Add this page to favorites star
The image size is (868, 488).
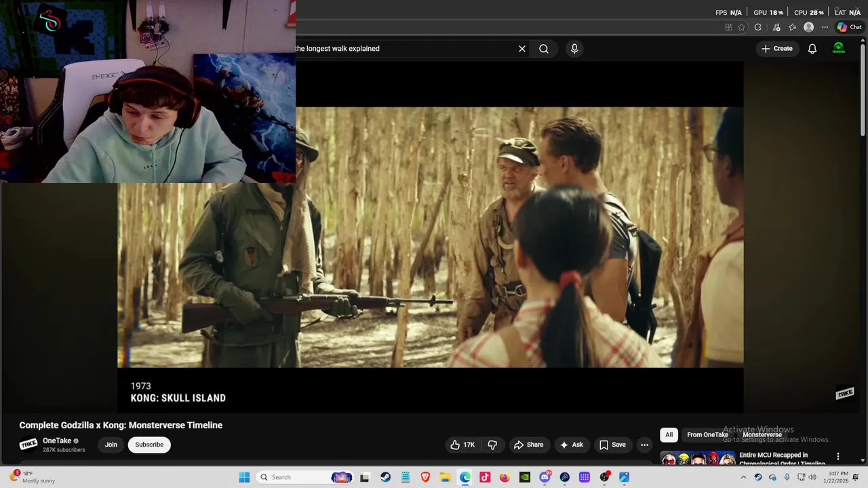pyautogui.click(x=741, y=27)
